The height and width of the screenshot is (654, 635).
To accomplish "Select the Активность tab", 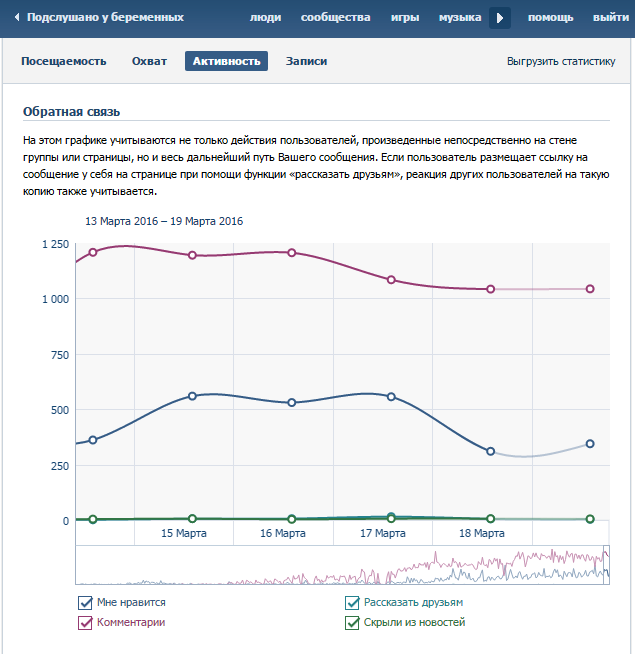I will pos(226,61).
